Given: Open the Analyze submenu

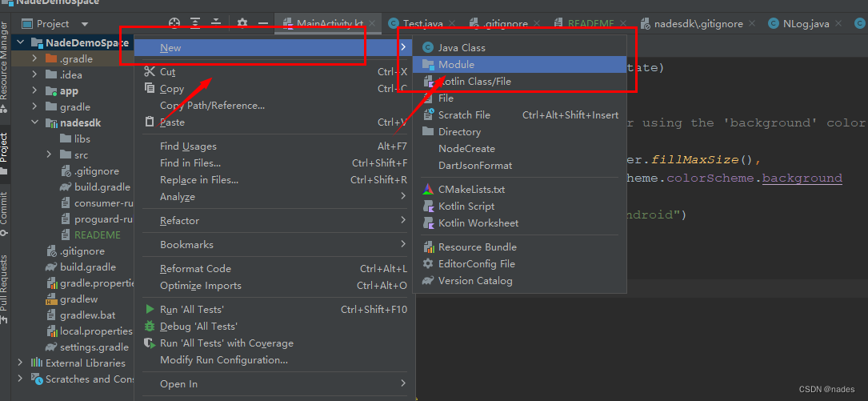Looking at the screenshot, I should [274, 197].
